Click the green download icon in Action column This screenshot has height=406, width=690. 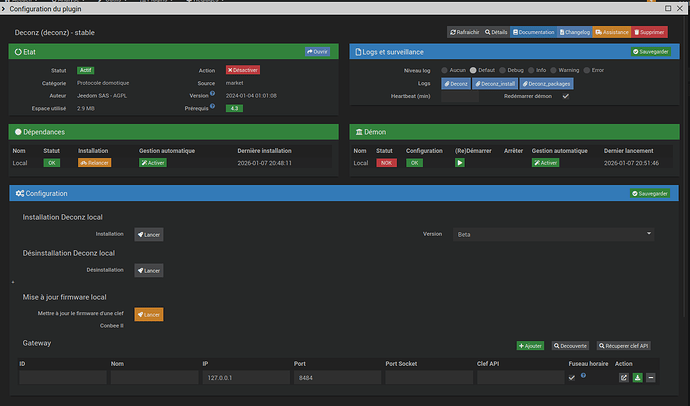[x=637, y=377]
